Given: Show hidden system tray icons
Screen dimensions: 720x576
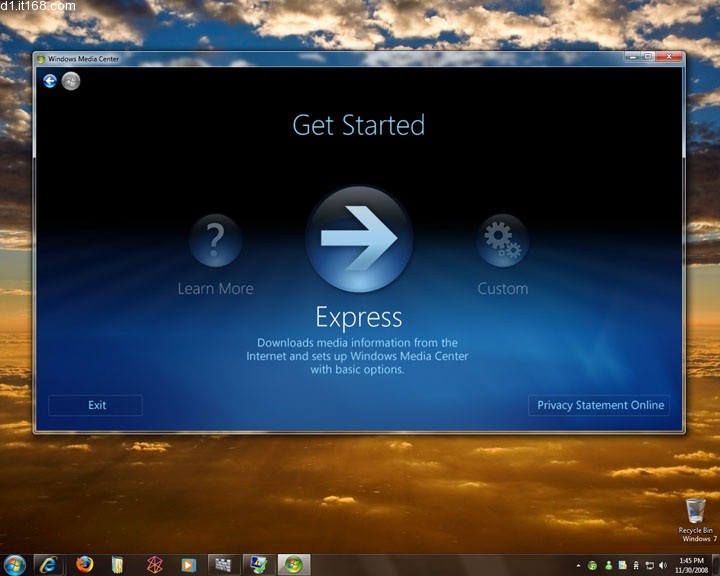Looking at the screenshot, I should point(578,565).
